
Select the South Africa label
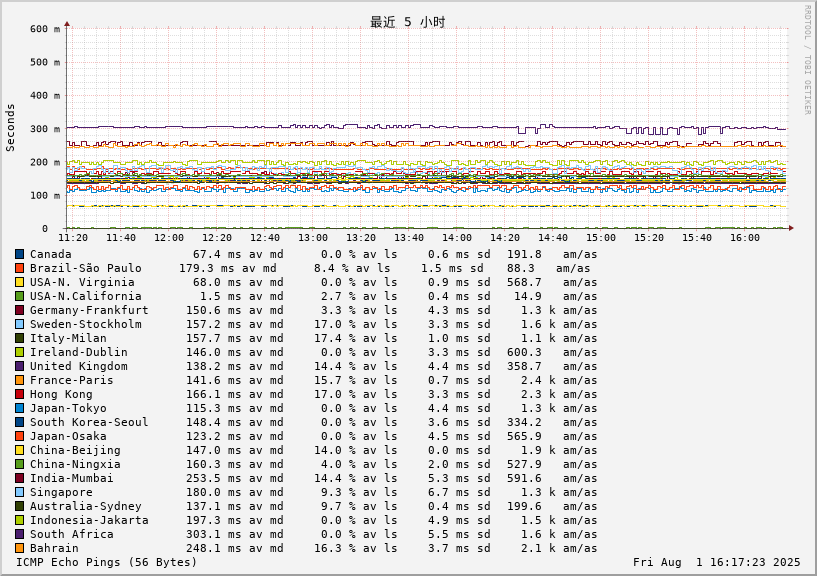coord(71,534)
